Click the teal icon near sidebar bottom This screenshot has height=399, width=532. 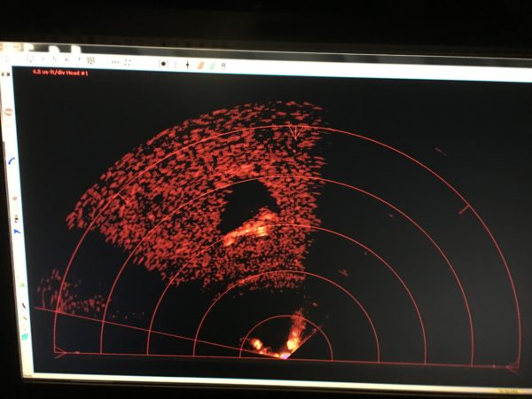pos(25,336)
